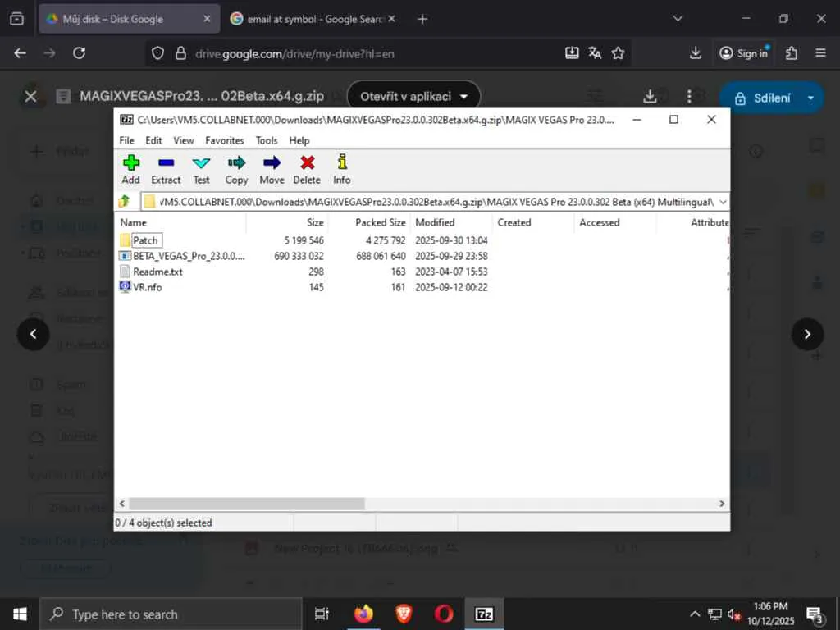This screenshot has width=840, height=630.
Task: Open a new browser tab
Action: point(422,19)
